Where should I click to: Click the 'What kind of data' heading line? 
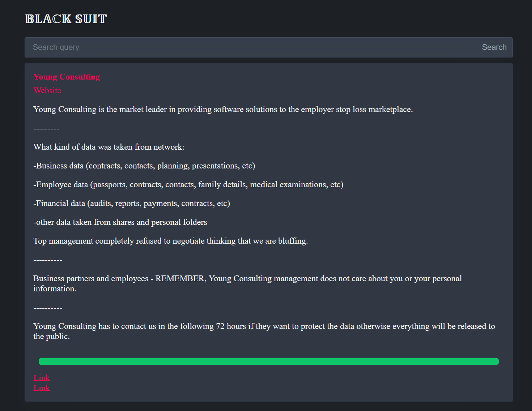pyautogui.click(x=109, y=147)
